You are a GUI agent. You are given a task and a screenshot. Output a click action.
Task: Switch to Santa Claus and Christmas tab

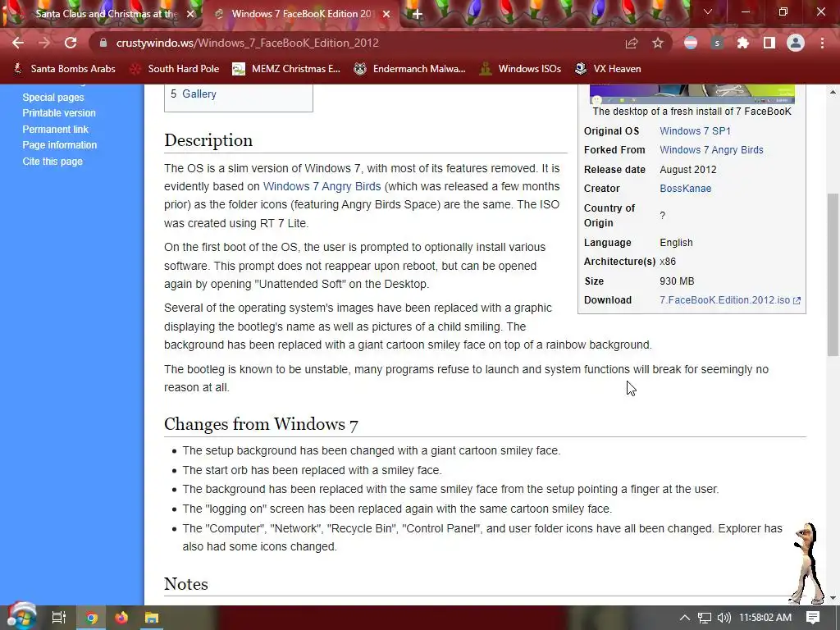102,14
